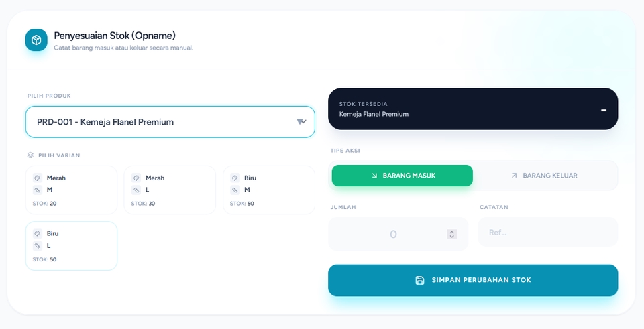Click the size tag icon on Biru L variant
Screen dimensions: 644x329
pyautogui.click(x=38, y=245)
